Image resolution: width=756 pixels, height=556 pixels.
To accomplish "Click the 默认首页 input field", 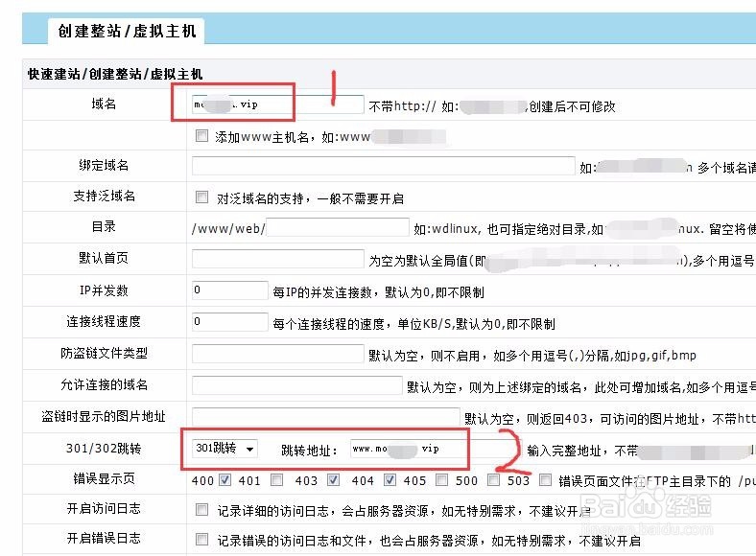I will pos(277,259).
